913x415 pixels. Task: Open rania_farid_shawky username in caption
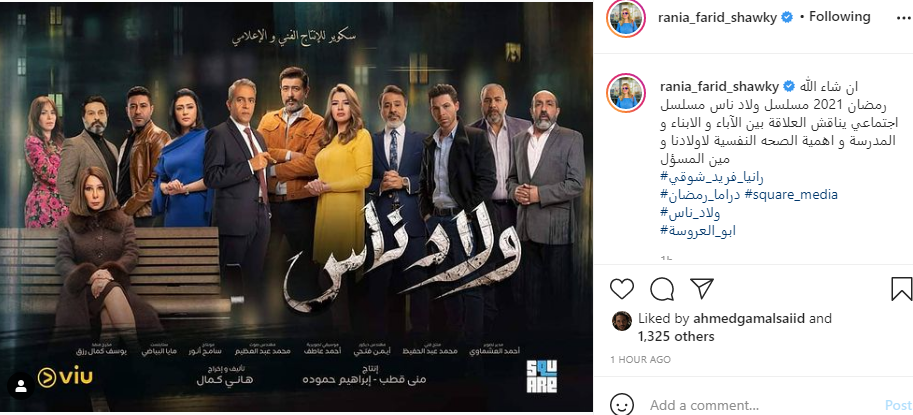719,87
